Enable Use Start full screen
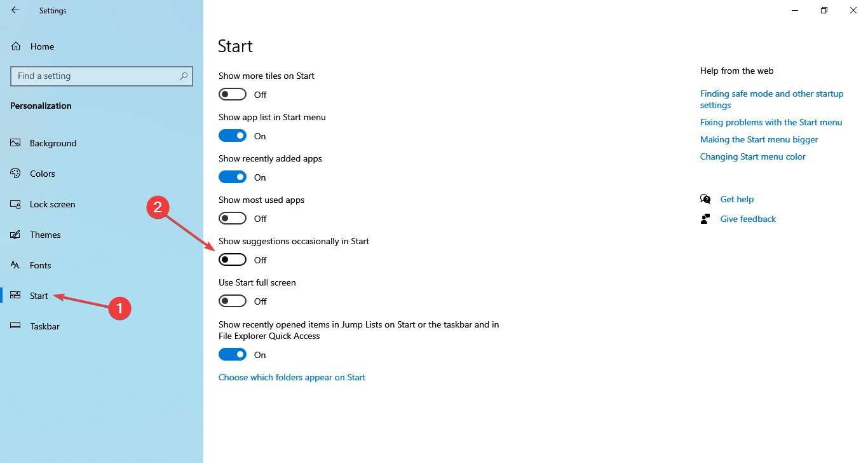The image size is (868, 463). coord(232,301)
